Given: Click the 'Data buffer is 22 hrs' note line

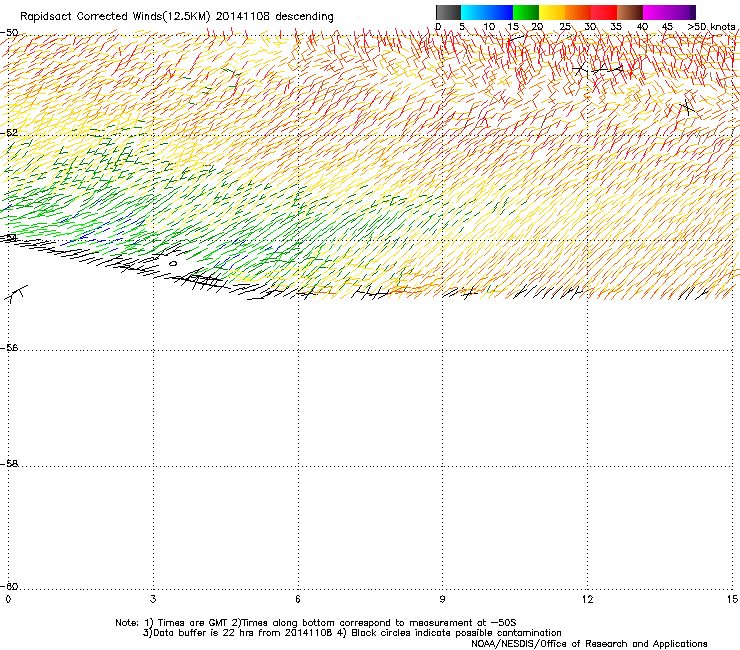Looking at the screenshot, I should (352, 633).
